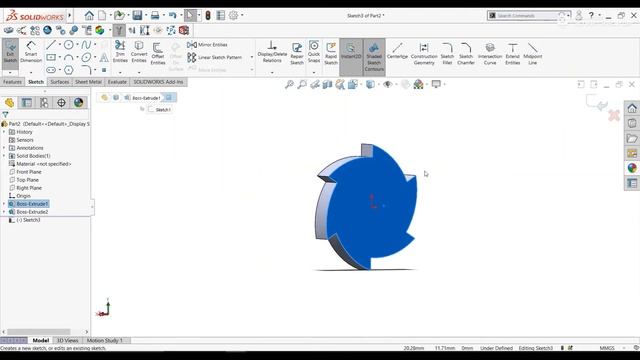Choose the Corner Rectangle tool
Image resolution: width=640 pixels, height=360 pixels.
click(51, 58)
